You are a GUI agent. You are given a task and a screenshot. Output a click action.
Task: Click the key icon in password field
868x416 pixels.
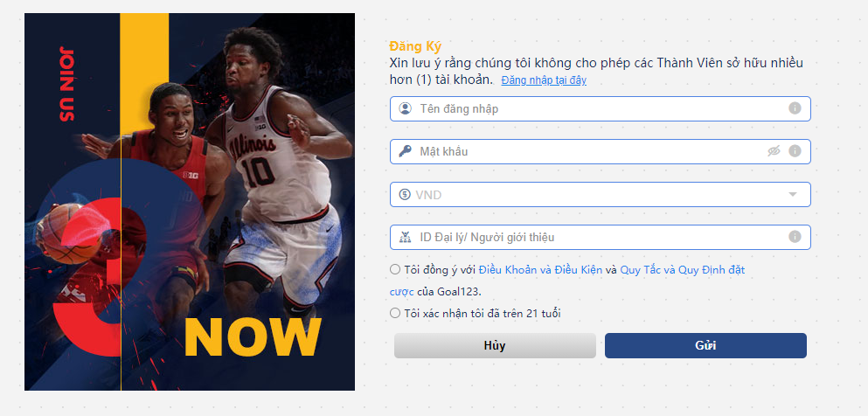pyautogui.click(x=406, y=151)
